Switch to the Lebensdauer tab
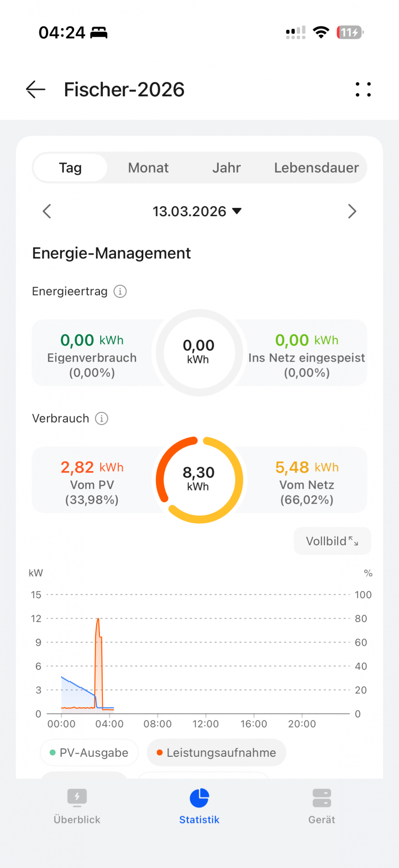Viewport: 399px width, 868px height. [316, 168]
